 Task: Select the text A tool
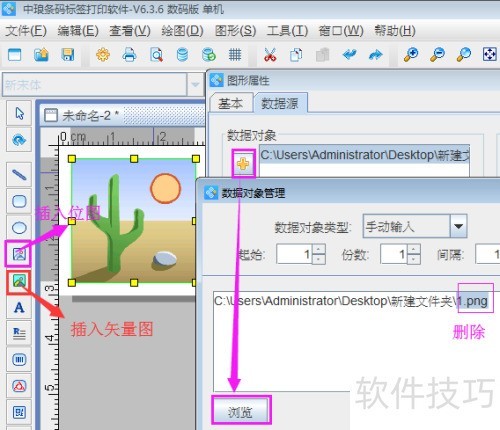(19, 307)
